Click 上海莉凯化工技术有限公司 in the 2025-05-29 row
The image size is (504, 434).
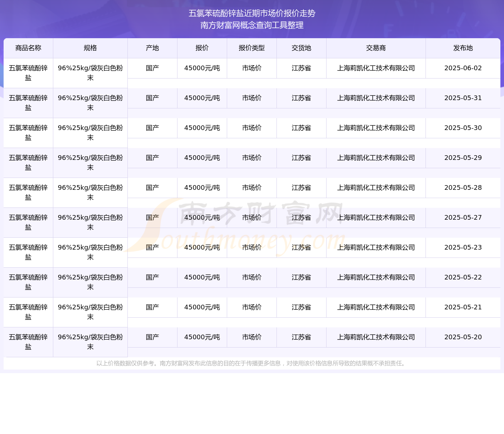coord(376,158)
